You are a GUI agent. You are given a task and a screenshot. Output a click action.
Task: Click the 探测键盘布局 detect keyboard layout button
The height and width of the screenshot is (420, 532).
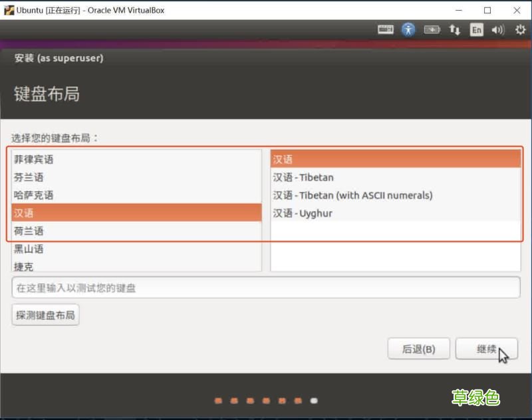click(45, 315)
